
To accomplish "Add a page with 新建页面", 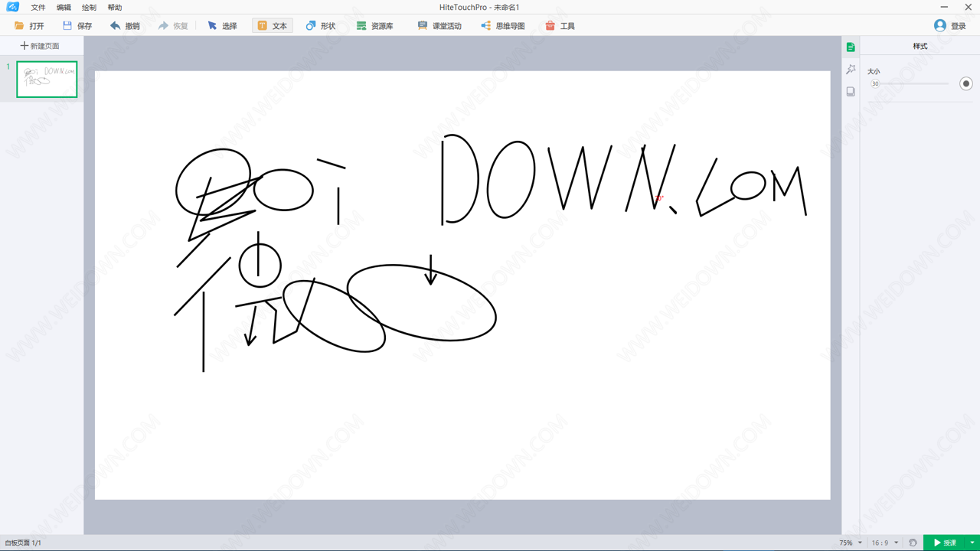I will pos(40,46).
